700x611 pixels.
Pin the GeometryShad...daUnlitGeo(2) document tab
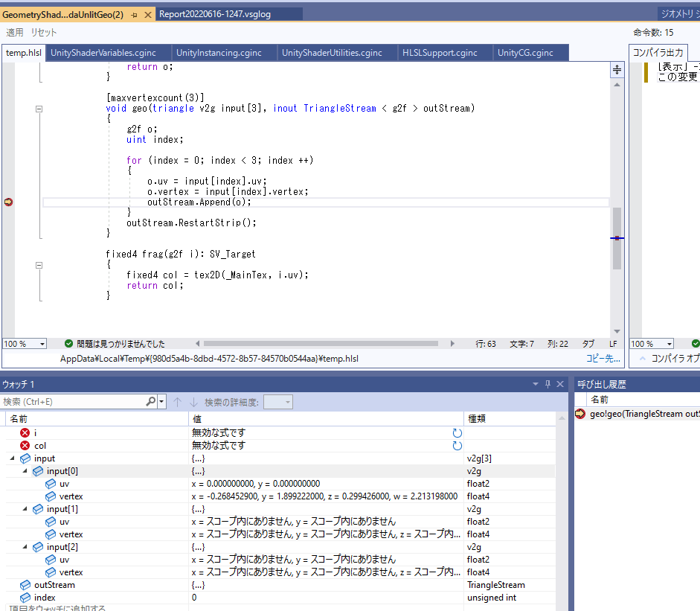(x=135, y=15)
